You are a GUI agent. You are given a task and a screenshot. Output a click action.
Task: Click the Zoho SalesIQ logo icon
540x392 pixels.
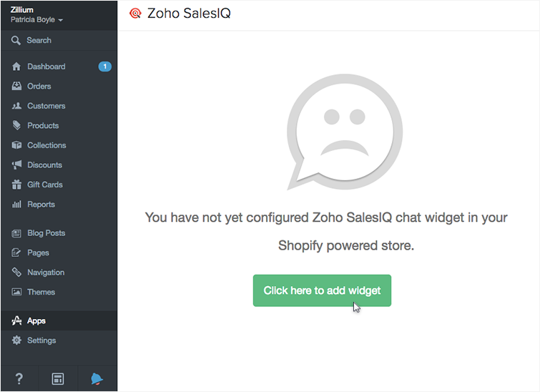(x=135, y=14)
